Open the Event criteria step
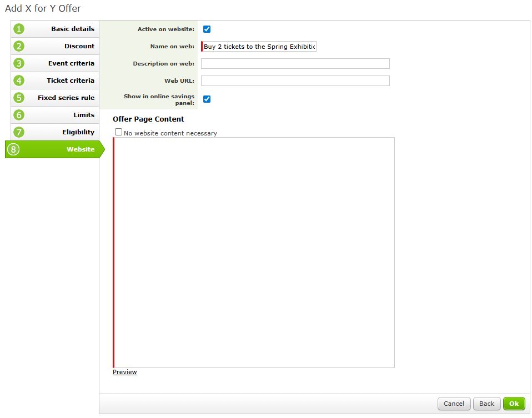The image size is (532, 418). 55,63
